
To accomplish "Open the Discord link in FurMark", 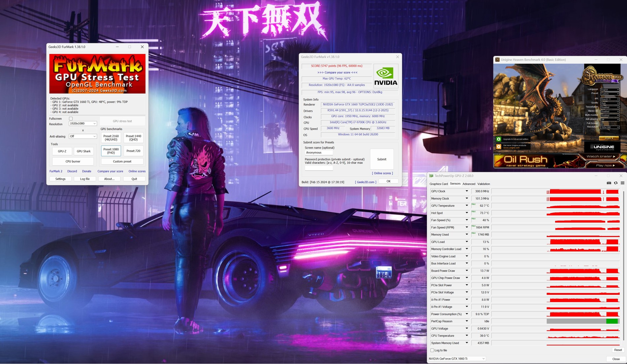I will click(x=72, y=171).
